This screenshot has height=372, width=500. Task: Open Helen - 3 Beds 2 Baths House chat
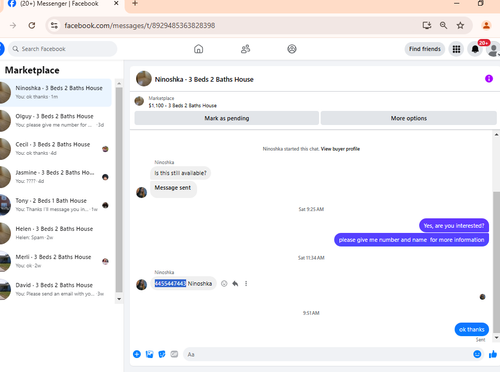tap(56, 233)
